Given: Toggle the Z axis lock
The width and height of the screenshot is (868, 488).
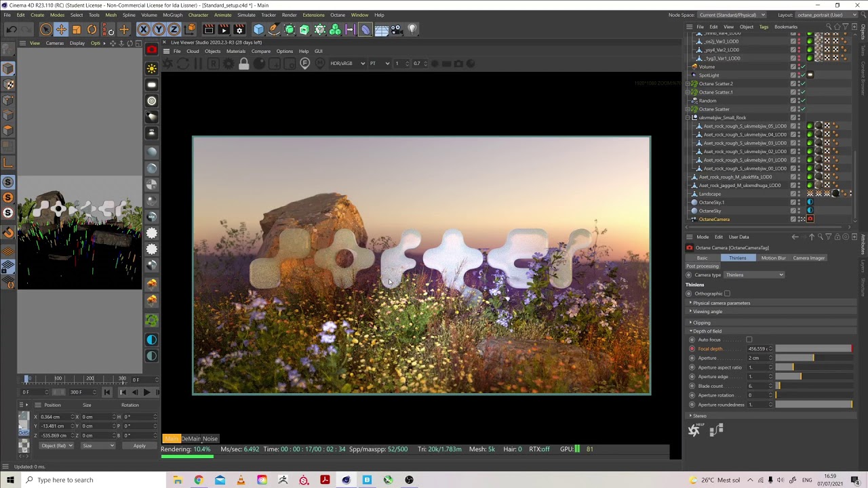Looking at the screenshot, I should tap(174, 29).
